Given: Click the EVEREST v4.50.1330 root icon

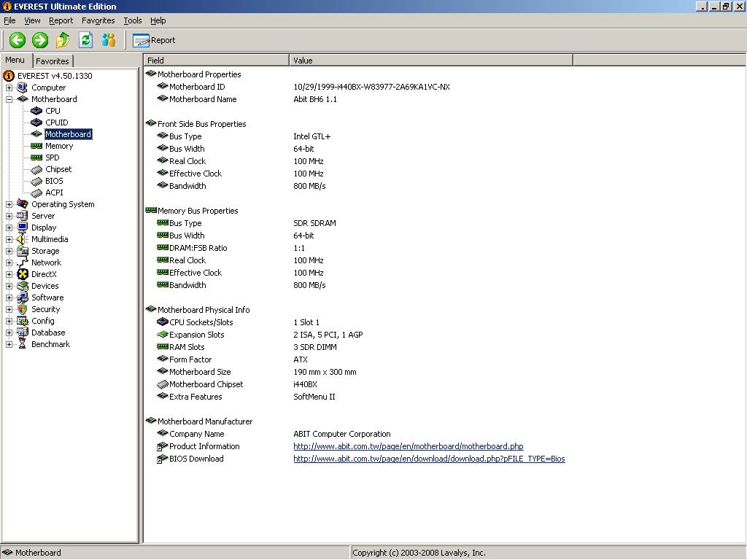Looking at the screenshot, I should (x=9, y=76).
